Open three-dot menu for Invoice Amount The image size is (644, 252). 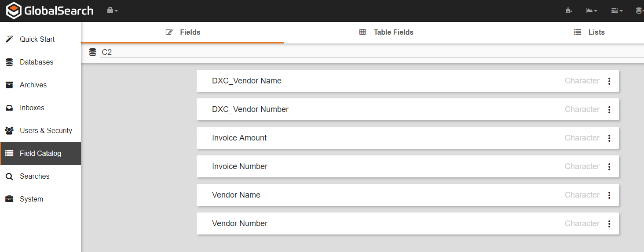[609, 138]
